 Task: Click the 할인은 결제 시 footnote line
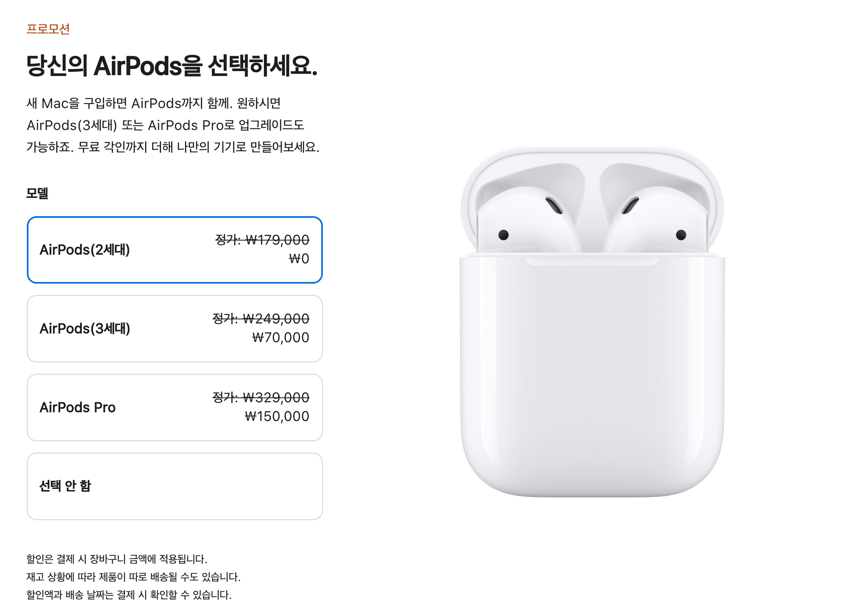coord(117,559)
